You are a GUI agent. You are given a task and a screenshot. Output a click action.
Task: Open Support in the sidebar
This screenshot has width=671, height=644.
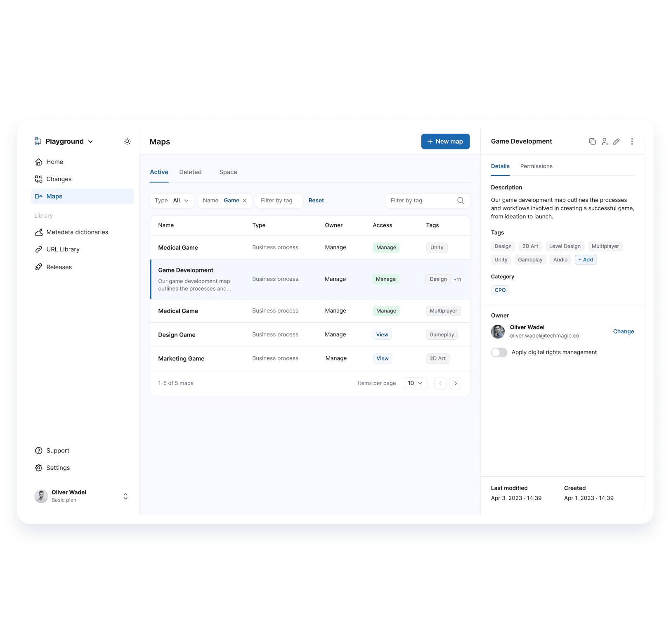click(83, 451)
